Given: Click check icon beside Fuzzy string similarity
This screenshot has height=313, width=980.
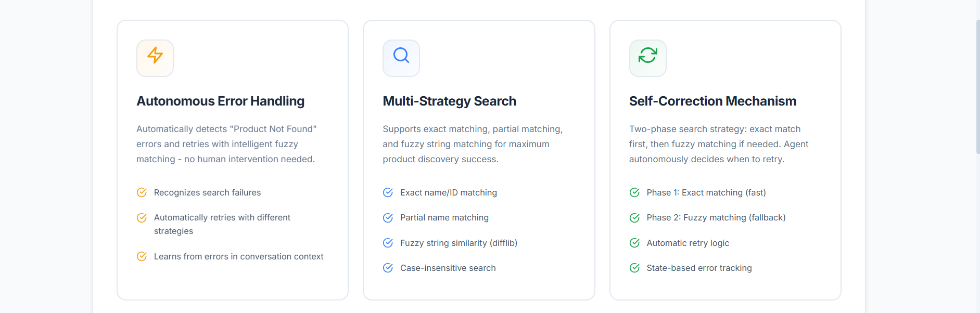Looking at the screenshot, I should coord(388,243).
